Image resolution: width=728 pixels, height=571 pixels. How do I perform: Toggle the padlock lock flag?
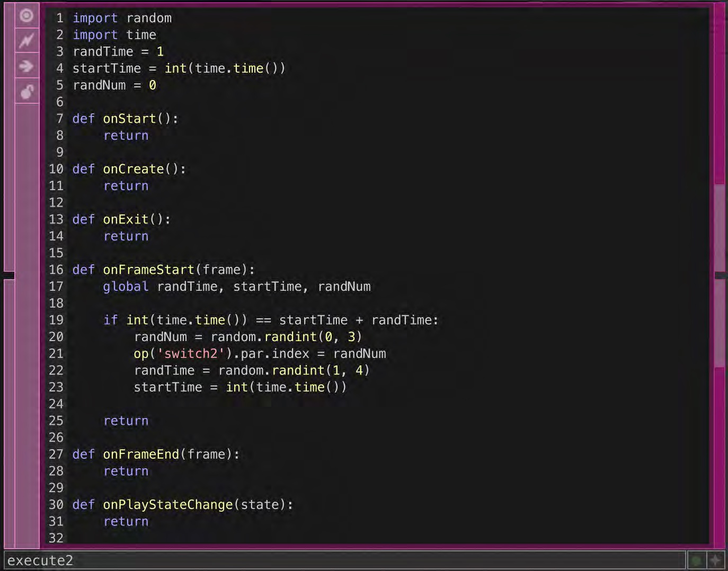pos(26,92)
